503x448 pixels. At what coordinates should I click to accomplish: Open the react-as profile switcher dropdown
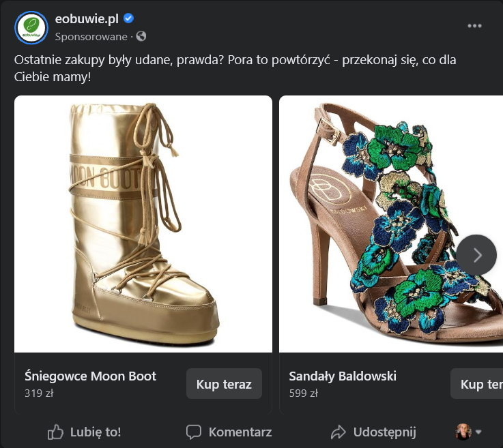[x=469, y=432]
